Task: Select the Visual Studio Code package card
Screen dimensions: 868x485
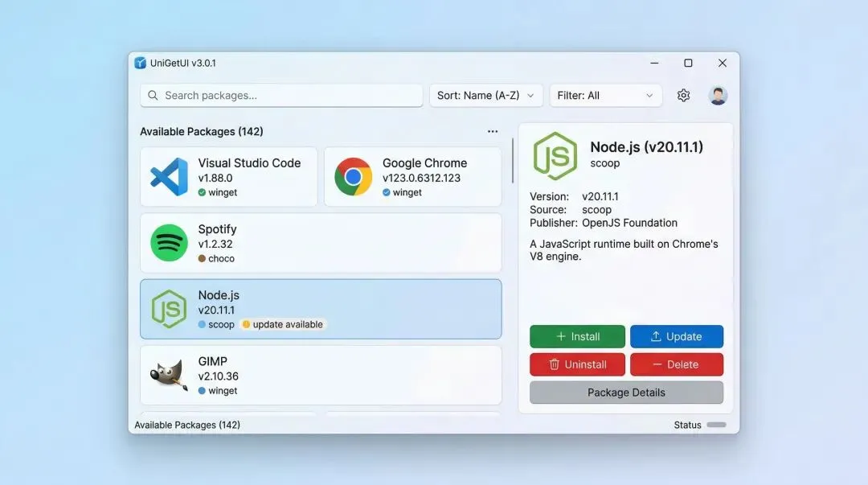Action: coord(229,177)
